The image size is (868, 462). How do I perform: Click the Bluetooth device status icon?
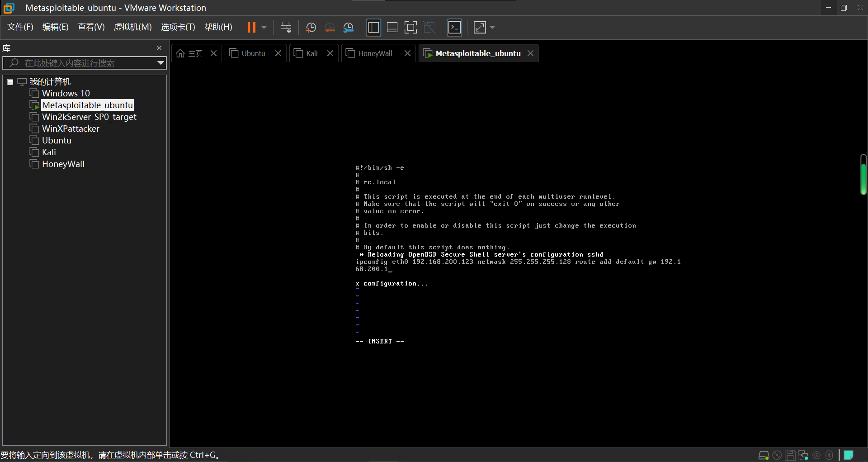click(x=829, y=455)
